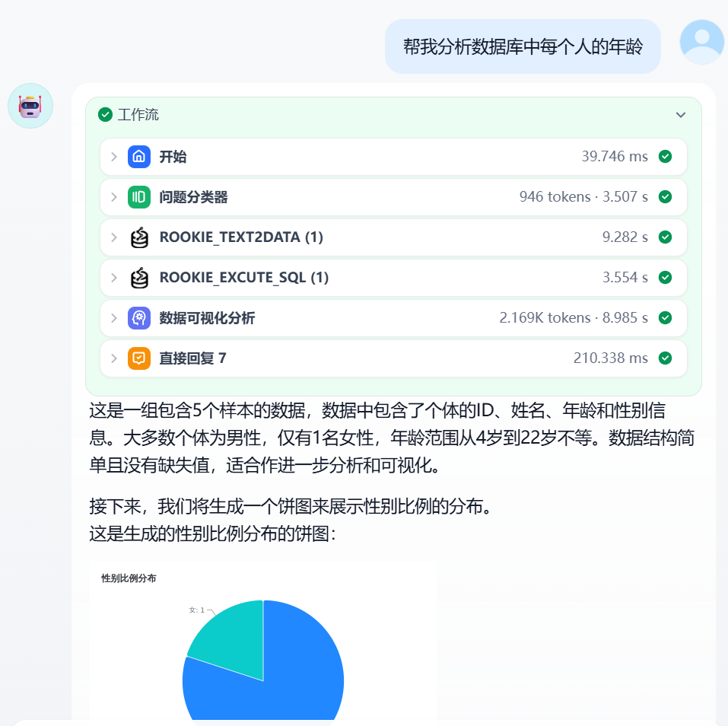Click the success checkmark on 数据可视化分析

665,317
